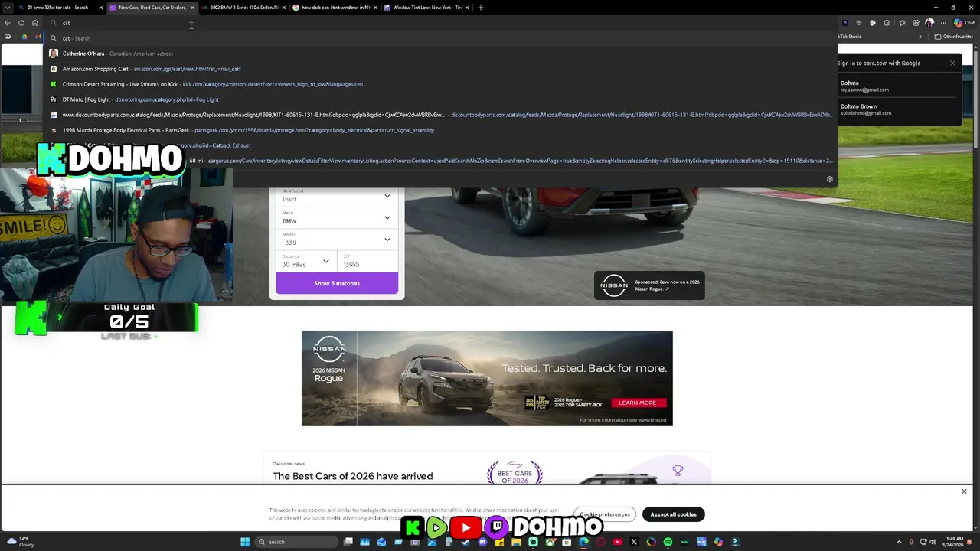
Task: Switch to the 'Window Tint Laws New York' tab
Action: click(x=426, y=8)
